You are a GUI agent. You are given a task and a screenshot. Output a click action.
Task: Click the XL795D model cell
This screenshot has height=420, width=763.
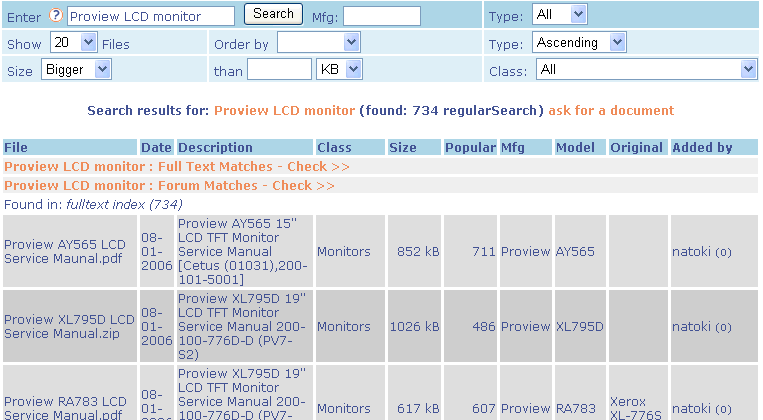tap(580, 327)
